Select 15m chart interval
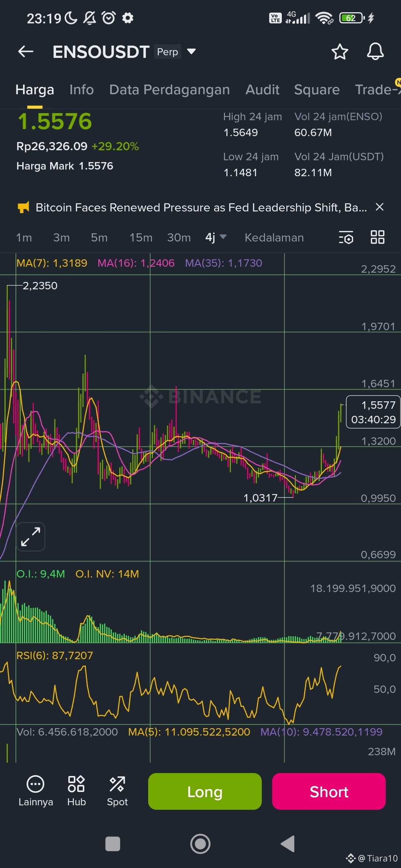This screenshot has width=401, height=868. pyautogui.click(x=141, y=237)
